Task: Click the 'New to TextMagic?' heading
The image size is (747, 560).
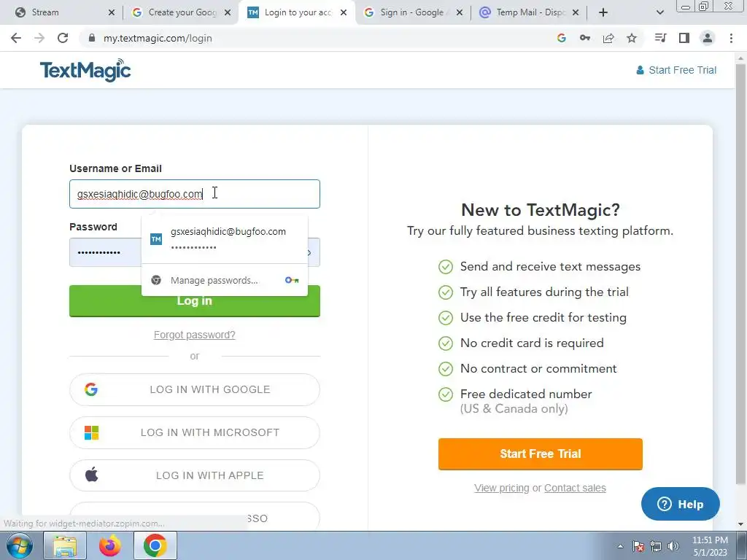Action: (541, 209)
